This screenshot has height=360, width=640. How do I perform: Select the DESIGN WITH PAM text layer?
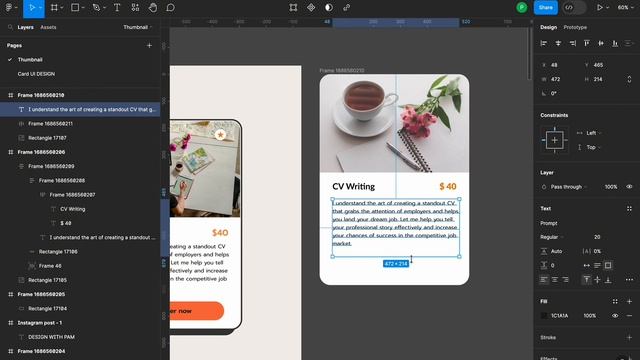pos(51,337)
